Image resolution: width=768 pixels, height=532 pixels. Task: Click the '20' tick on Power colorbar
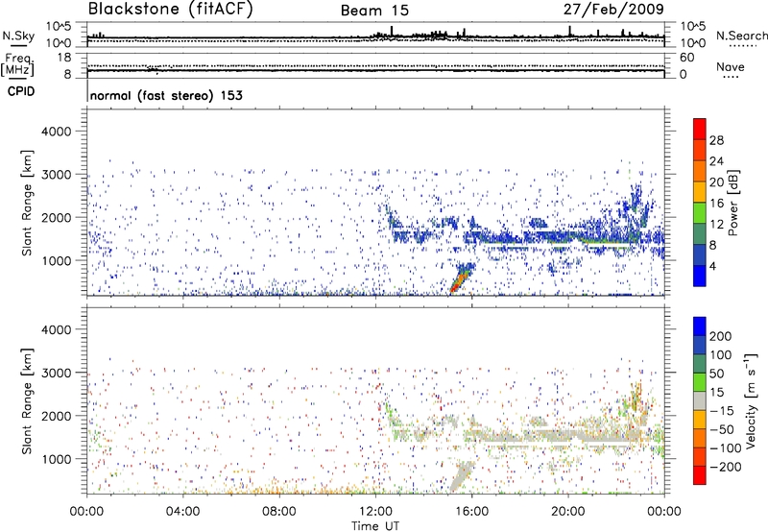[716, 182]
